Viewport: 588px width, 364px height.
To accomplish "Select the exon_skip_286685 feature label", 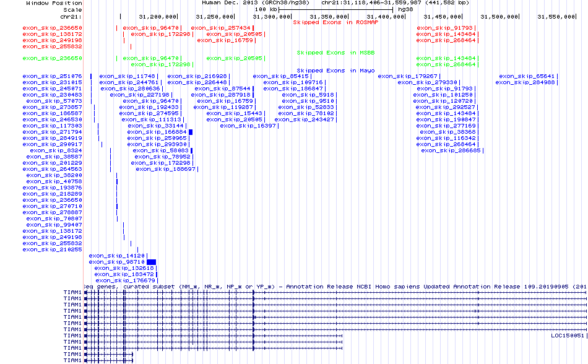I will point(451,150).
